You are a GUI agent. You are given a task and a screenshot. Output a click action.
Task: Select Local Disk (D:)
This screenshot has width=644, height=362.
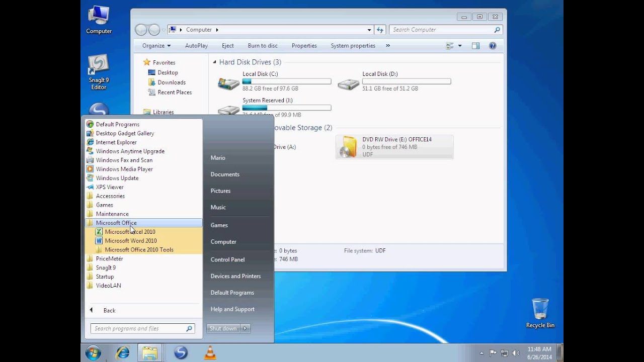point(394,81)
